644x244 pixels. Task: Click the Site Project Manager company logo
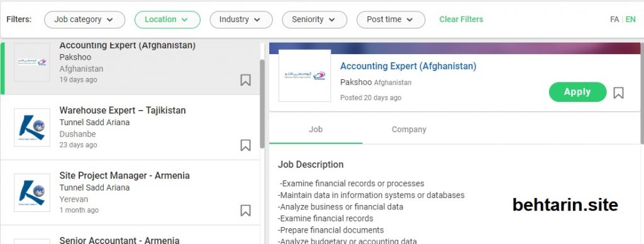click(x=32, y=192)
